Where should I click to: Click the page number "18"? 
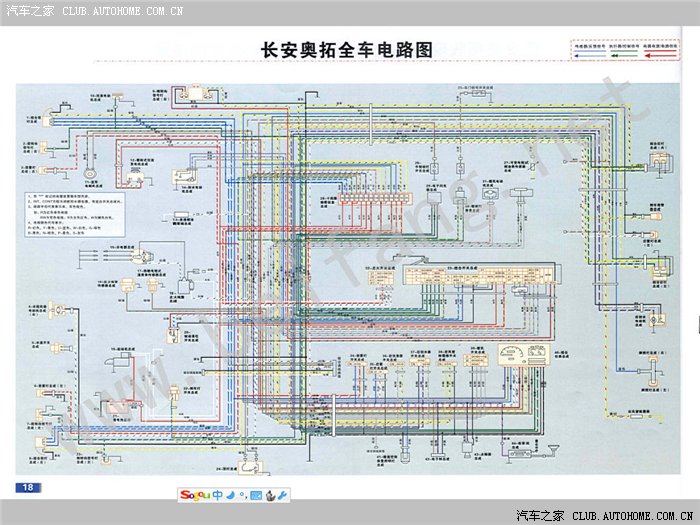click(x=28, y=487)
